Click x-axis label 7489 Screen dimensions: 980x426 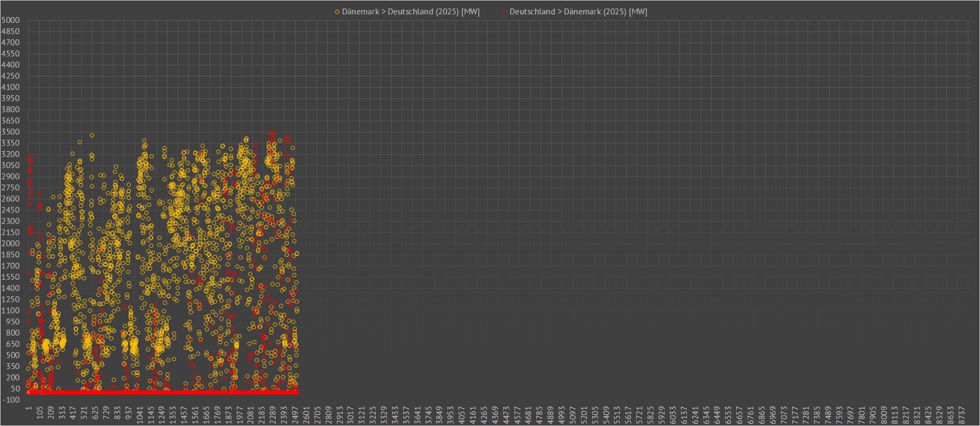(828, 414)
